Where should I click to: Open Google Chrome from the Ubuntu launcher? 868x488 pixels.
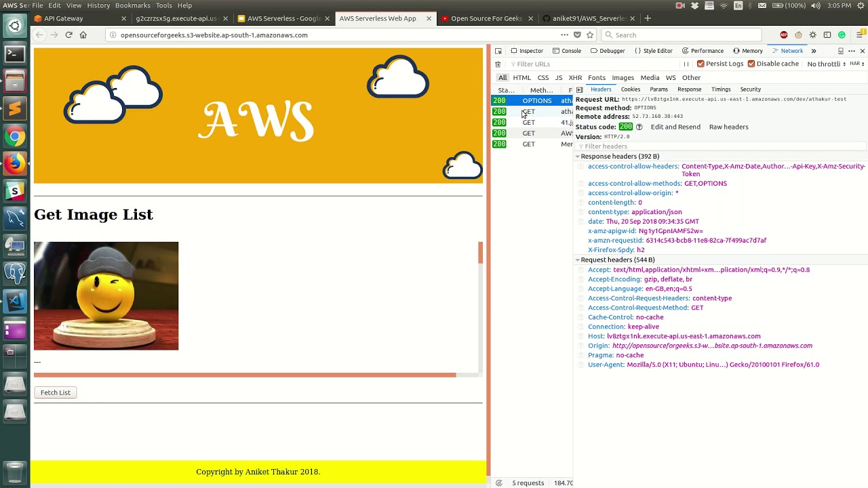point(15,136)
